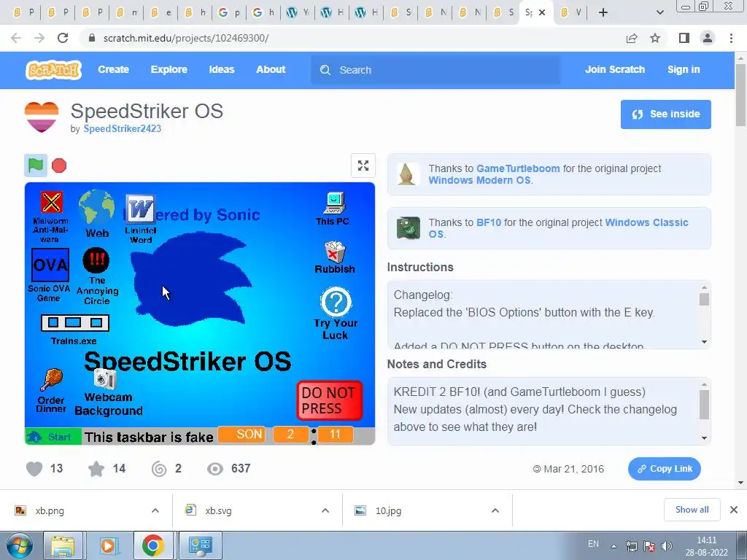
Task: Click Notes and Credits scroll down arrow
Action: pos(704,438)
